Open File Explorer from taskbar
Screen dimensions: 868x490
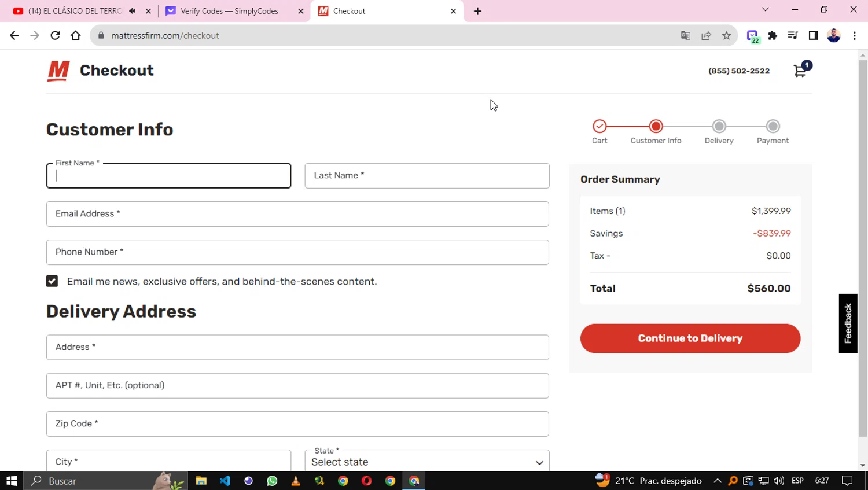(201, 481)
